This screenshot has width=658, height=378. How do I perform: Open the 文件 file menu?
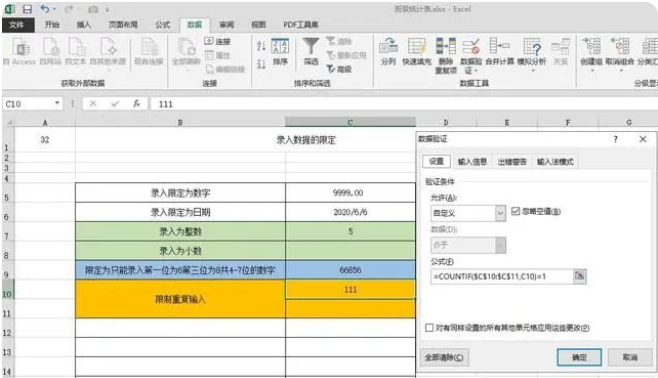(x=17, y=25)
